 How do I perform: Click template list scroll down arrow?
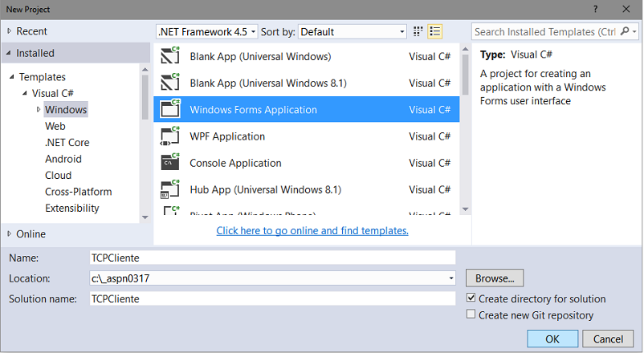point(465,209)
